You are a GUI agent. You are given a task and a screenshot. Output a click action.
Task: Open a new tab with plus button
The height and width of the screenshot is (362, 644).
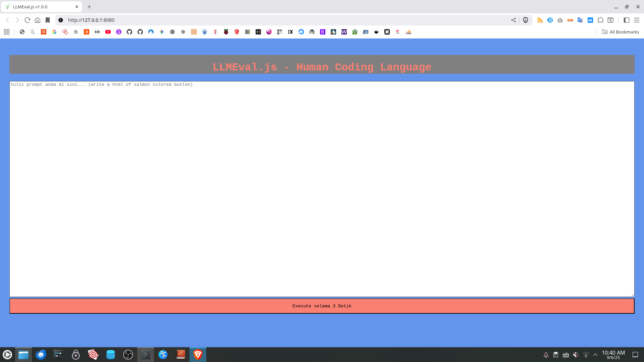click(x=89, y=7)
